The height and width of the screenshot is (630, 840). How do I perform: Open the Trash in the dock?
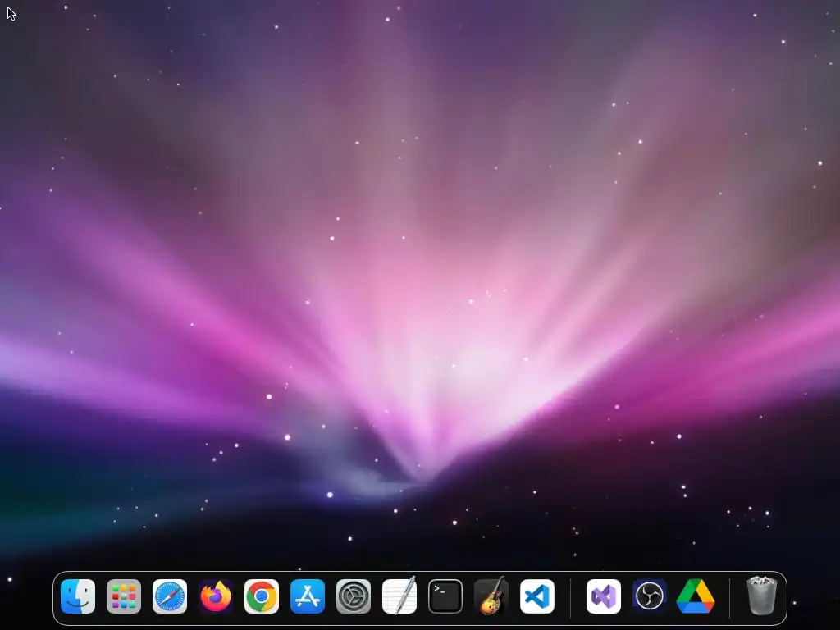(x=761, y=596)
